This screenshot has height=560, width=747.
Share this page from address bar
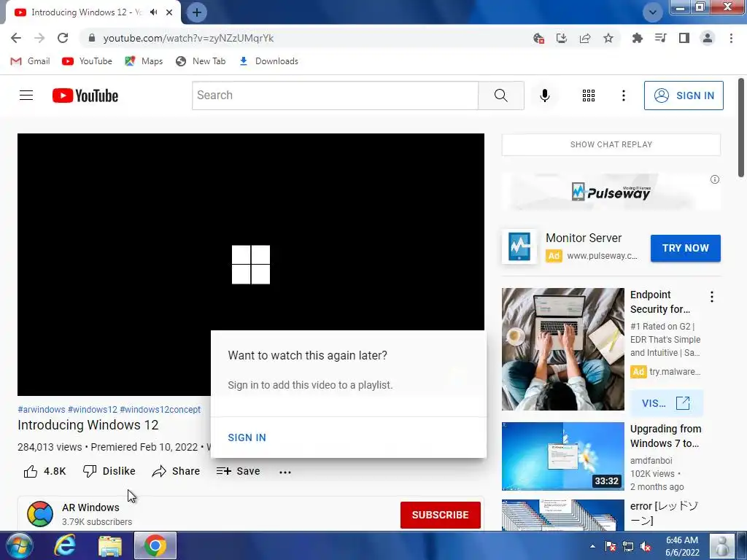585,38
